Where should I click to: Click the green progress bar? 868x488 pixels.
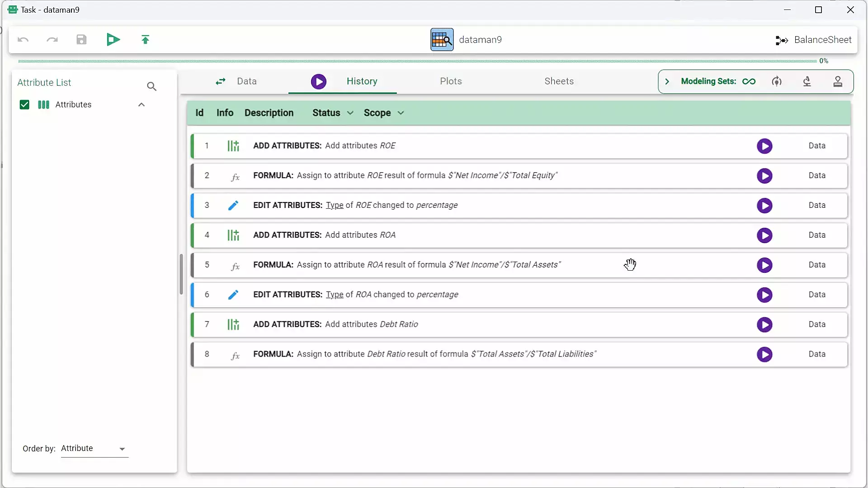(417, 61)
